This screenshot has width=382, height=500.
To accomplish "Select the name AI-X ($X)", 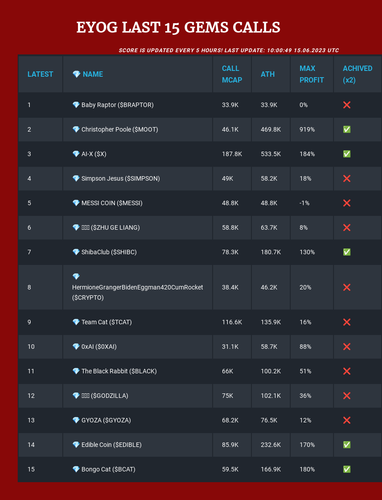I will [94, 154].
